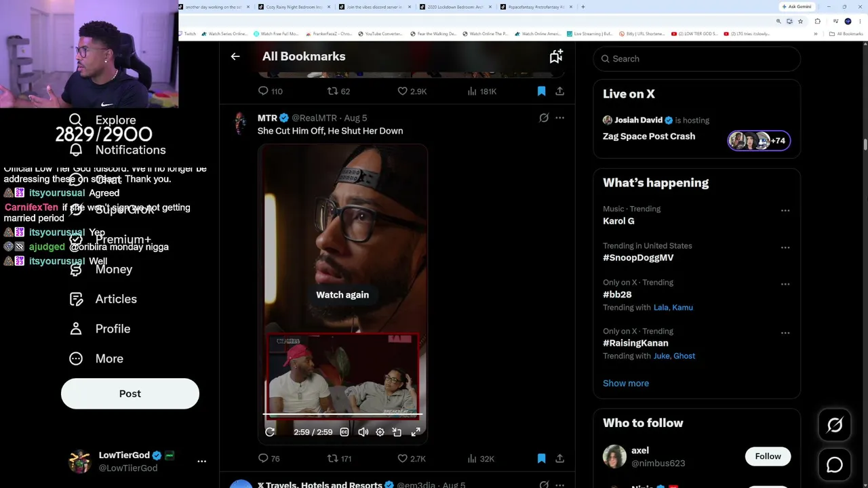Open the Grok floating button
Image resolution: width=868 pixels, height=488 pixels.
click(835, 425)
